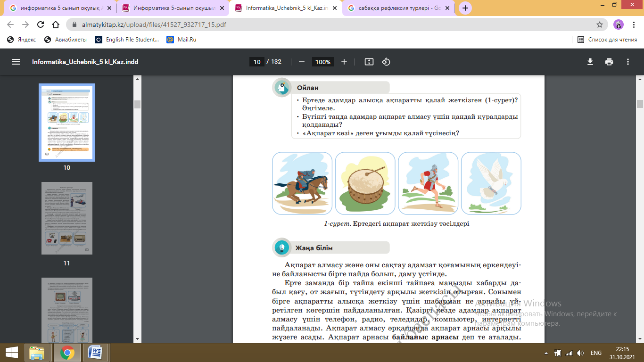Image resolution: width=644 pixels, height=362 pixels.
Task: Open the Chrome profile avatar
Action: [619, 25]
